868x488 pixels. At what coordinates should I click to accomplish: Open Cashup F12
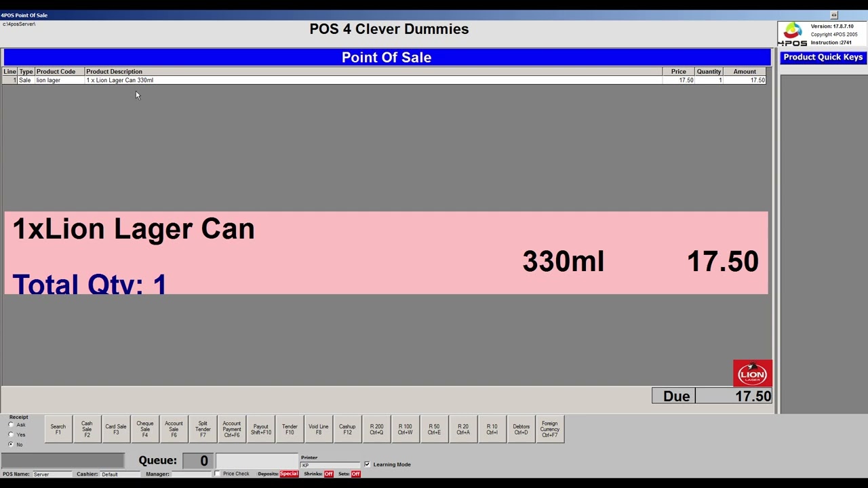(347, 430)
